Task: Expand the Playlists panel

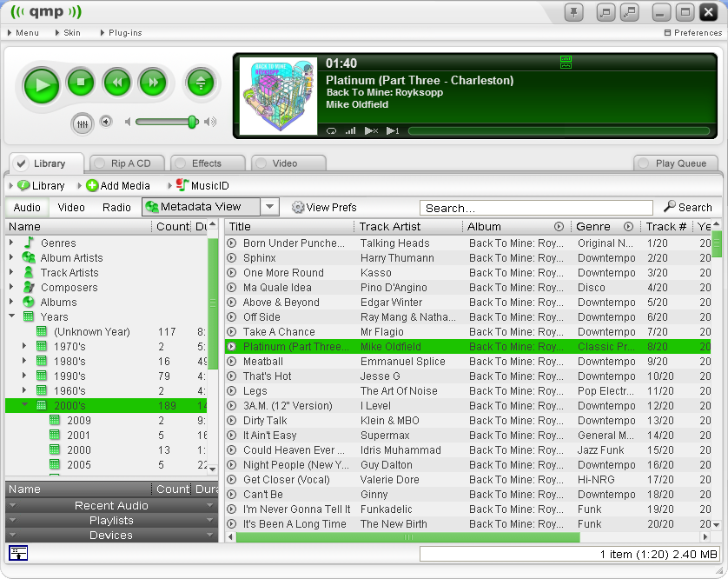Action: pyautogui.click(x=111, y=521)
